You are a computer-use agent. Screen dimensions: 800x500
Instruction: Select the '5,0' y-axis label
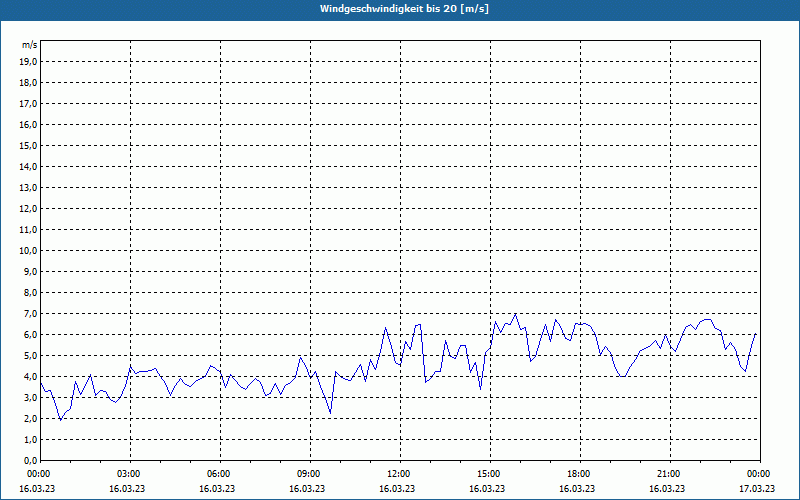tap(31, 356)
